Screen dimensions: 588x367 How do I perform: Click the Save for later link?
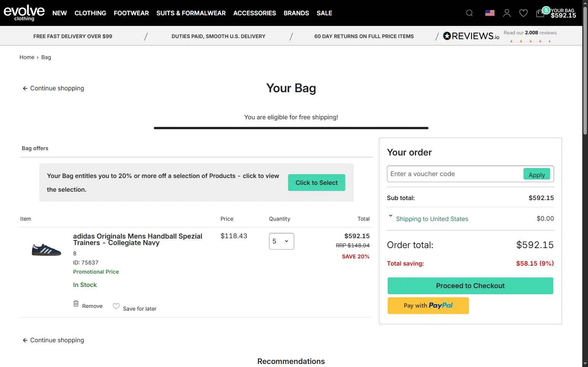pyautogui.click(x=140, y=309)
